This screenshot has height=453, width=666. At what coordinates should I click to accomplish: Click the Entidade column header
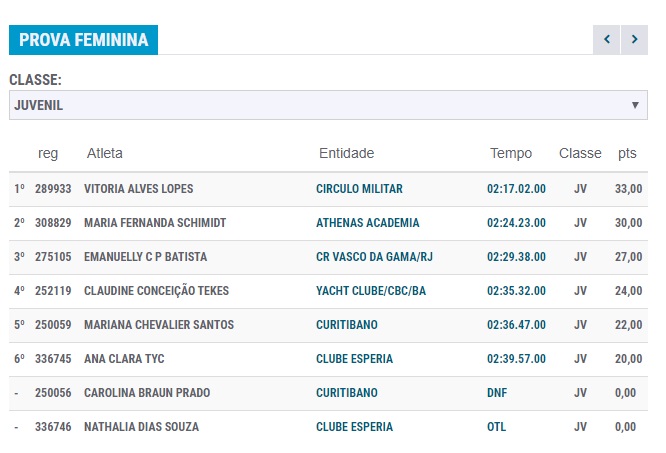pos(346,154)
